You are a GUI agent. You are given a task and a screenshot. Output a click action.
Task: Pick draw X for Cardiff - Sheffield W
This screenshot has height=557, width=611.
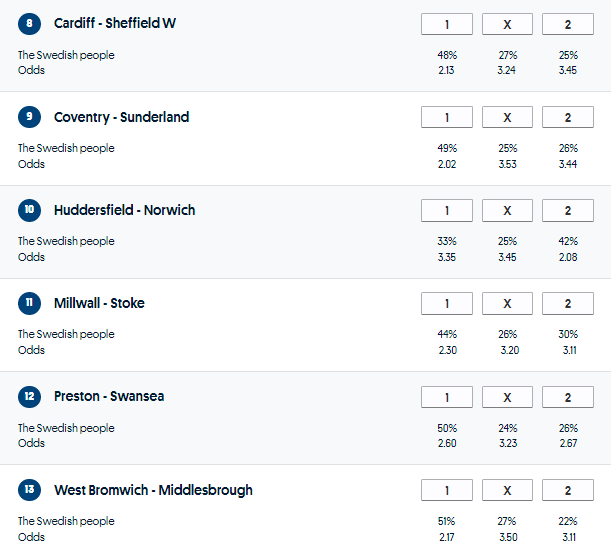[x=507, y=24]
